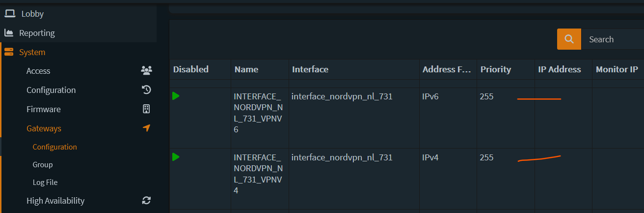
Task: Click the orange search magnifier icon
Action: pyautogui.click(x=569, y=39)
